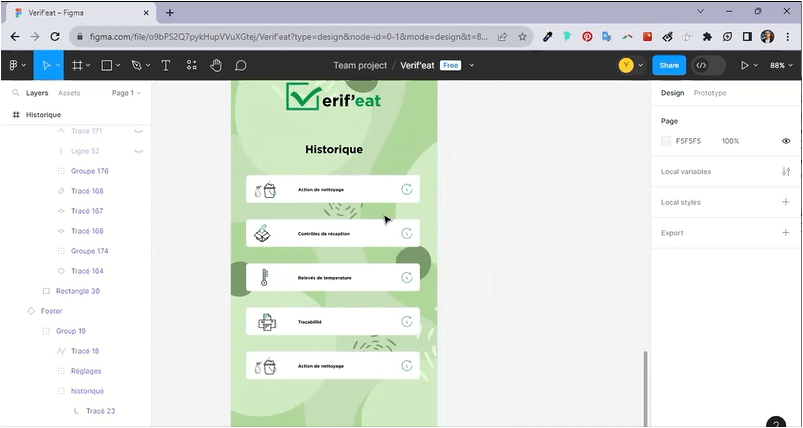The width and height of the screenshot is (803, 428).
Task: Click the Free plan badge
Action: (x=451, y=65)
